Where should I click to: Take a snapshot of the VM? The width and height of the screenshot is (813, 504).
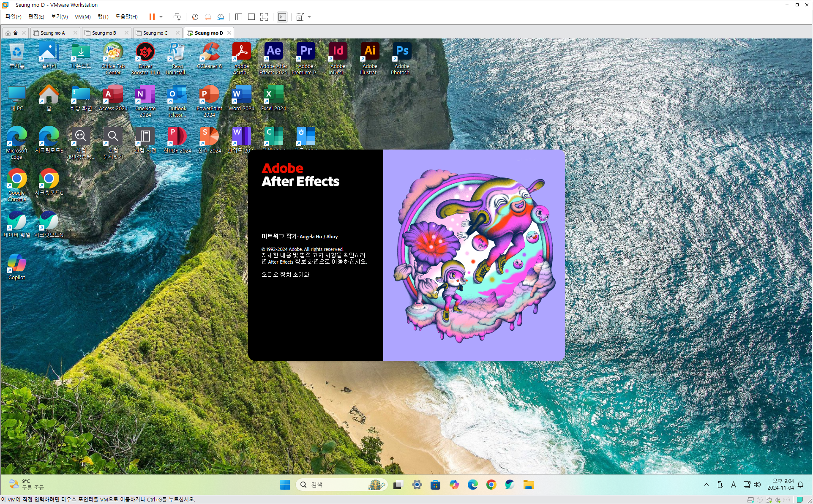click(195, 17)
